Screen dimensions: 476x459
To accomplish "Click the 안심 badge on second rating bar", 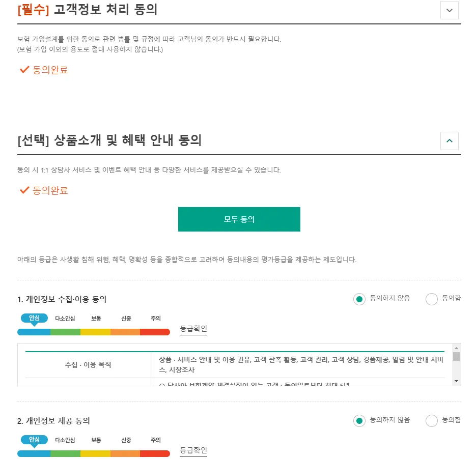I will tap(34, 440).
